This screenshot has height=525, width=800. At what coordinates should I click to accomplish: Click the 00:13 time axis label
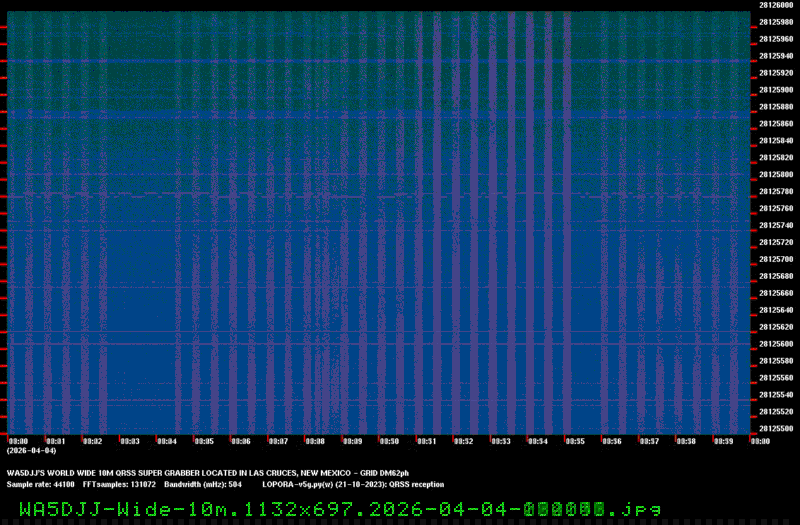pos(501,441)
